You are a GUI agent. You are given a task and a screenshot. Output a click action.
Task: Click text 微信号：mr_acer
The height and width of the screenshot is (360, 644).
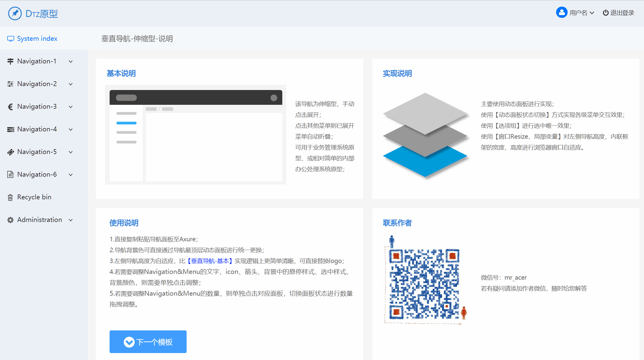pos(504,278)
